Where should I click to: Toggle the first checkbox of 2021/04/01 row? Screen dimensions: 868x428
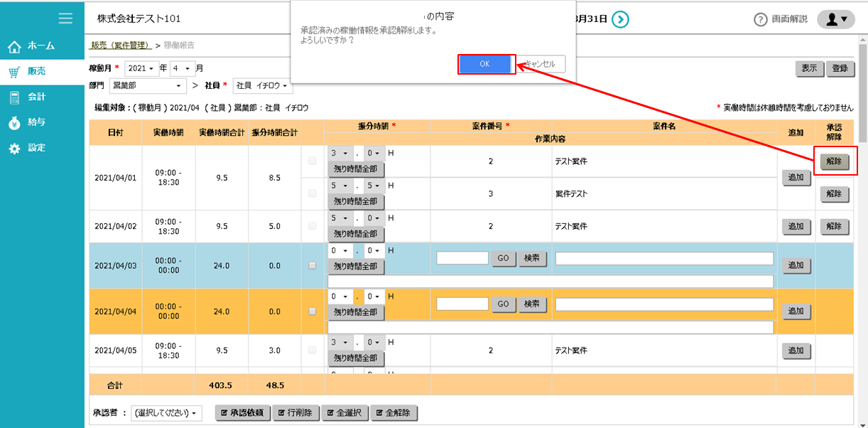coord(313,161)
